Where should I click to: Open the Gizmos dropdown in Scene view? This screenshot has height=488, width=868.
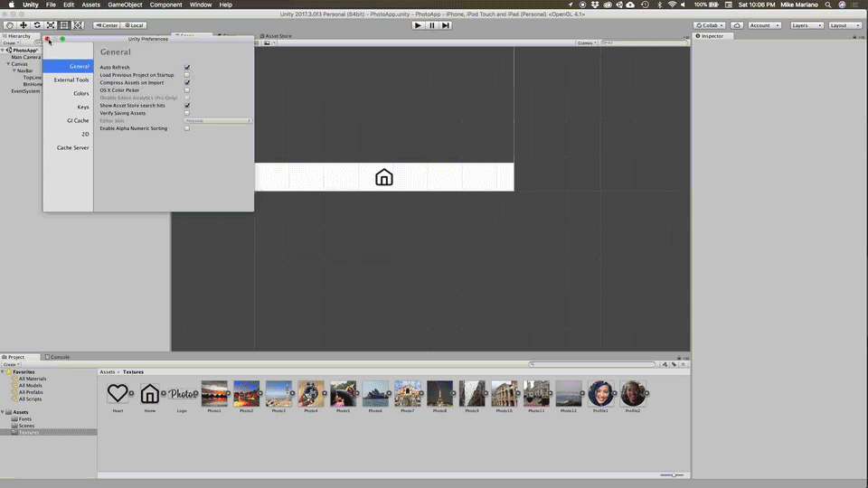click(x=587, y=42)
